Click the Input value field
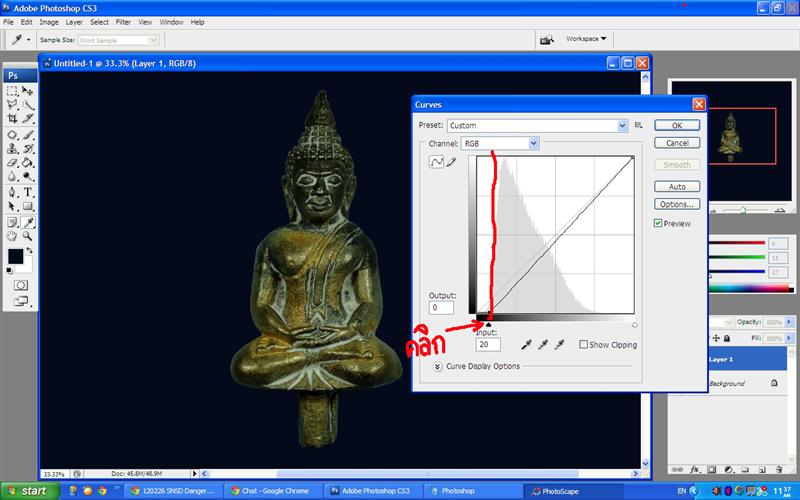 click(489, 345)
